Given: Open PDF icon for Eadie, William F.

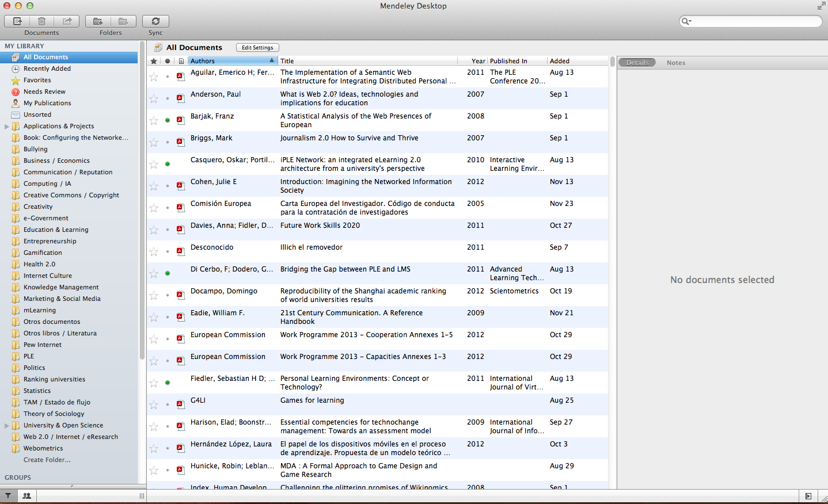Looking at the screenshot, I should click(180, 316).
